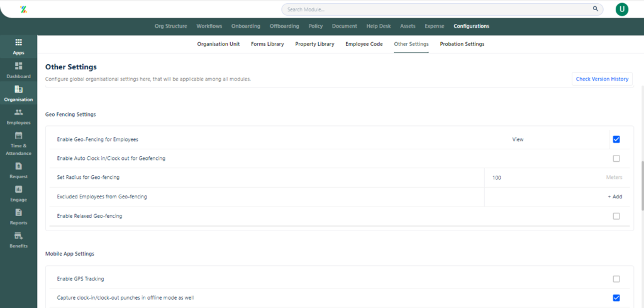Open the Employees sidebar icon
Screen dimensions: 644x308
(18, 112)
